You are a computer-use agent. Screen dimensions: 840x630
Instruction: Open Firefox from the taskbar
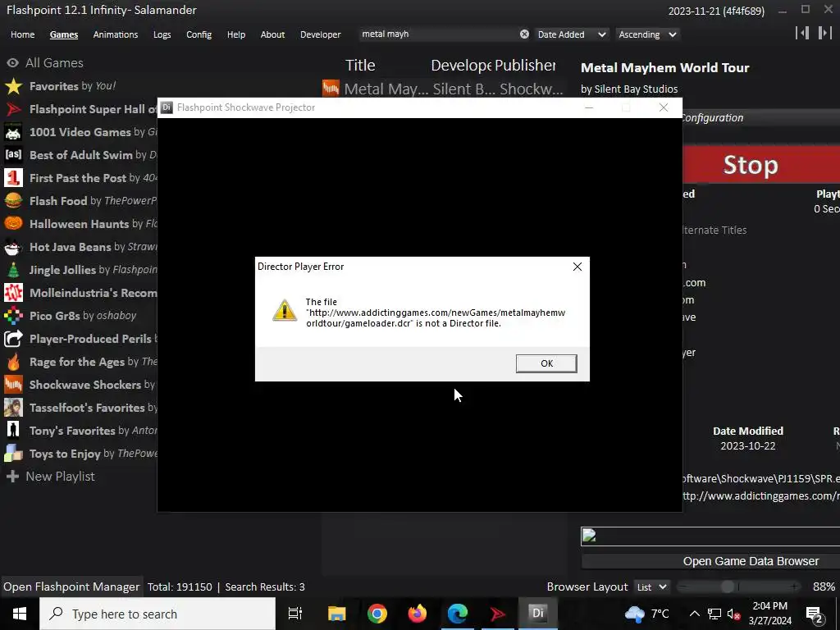pos(418,614)
